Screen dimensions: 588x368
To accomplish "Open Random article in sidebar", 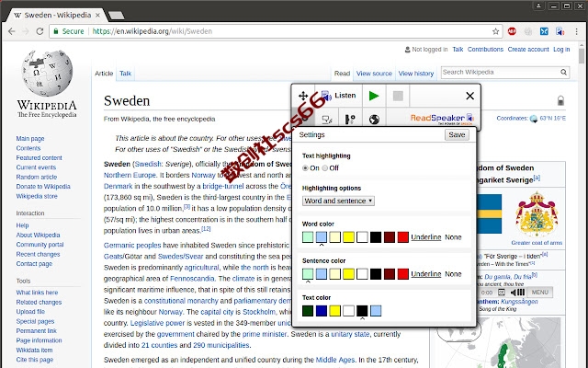I will [37, 177].
